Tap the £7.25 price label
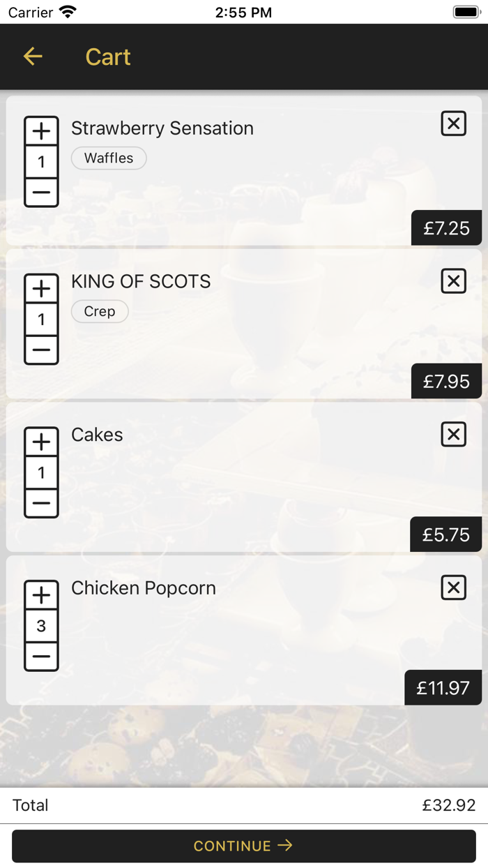The height and width of the screenshot is (868, 488). 446,228
